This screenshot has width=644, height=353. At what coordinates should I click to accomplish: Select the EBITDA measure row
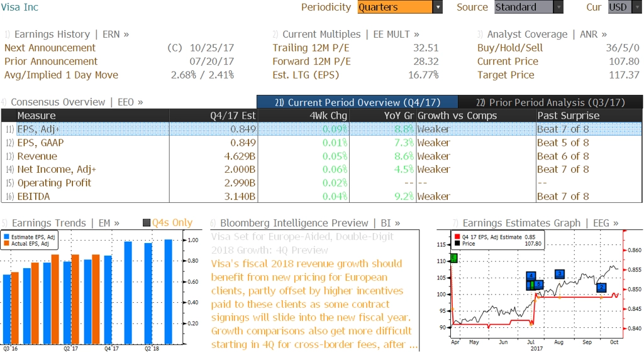[x=321, y=197]
